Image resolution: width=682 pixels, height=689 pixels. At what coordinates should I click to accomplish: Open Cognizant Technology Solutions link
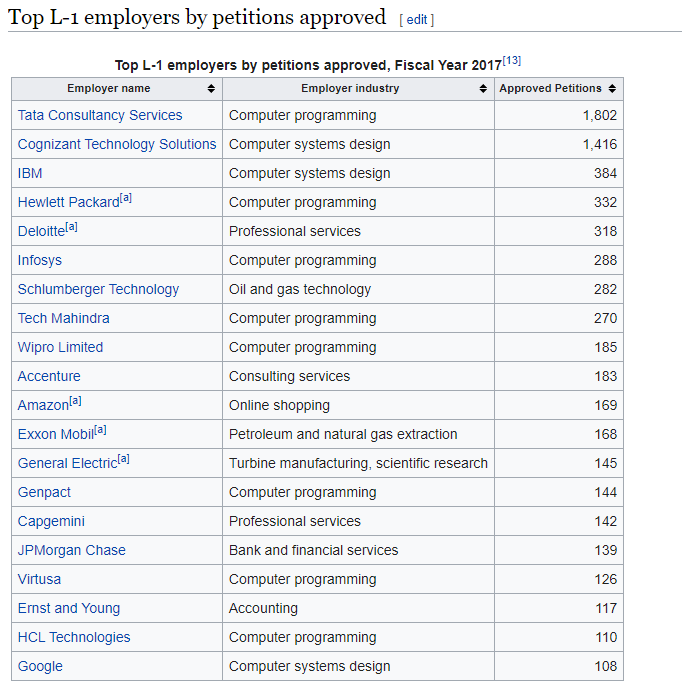[117, 144]
